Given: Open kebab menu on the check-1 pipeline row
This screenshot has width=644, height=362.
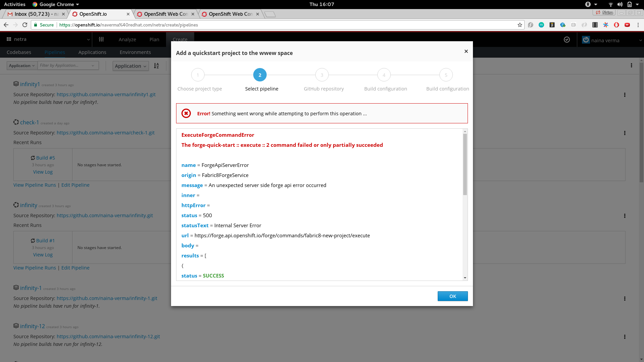Looking at the screenshot, I should 625,133.
